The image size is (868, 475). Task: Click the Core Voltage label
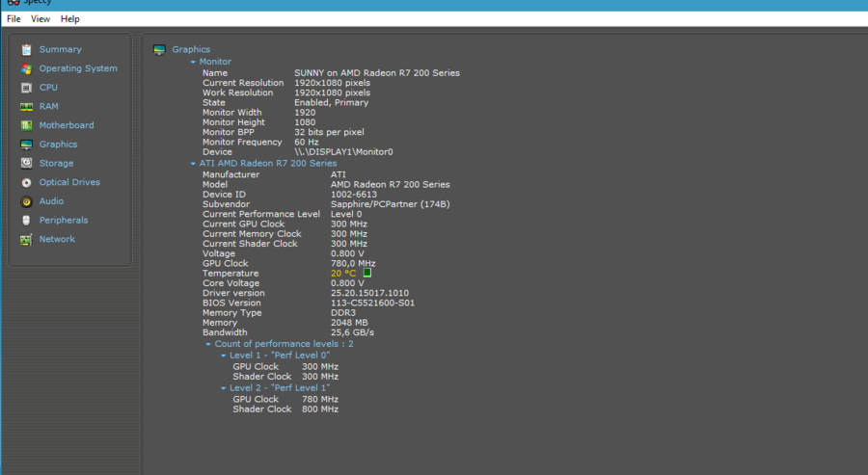tap(231, 283)
